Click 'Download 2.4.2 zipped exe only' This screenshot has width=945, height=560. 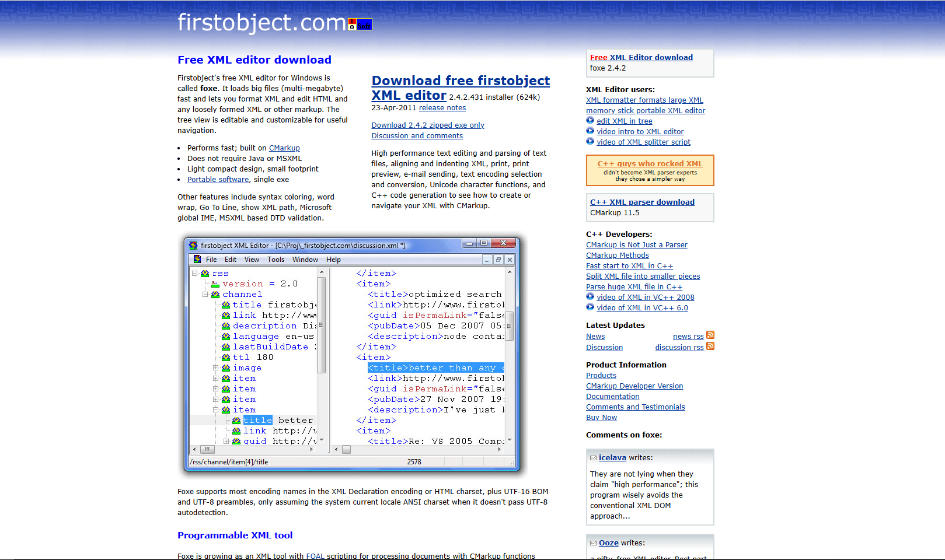coord(428,125)
